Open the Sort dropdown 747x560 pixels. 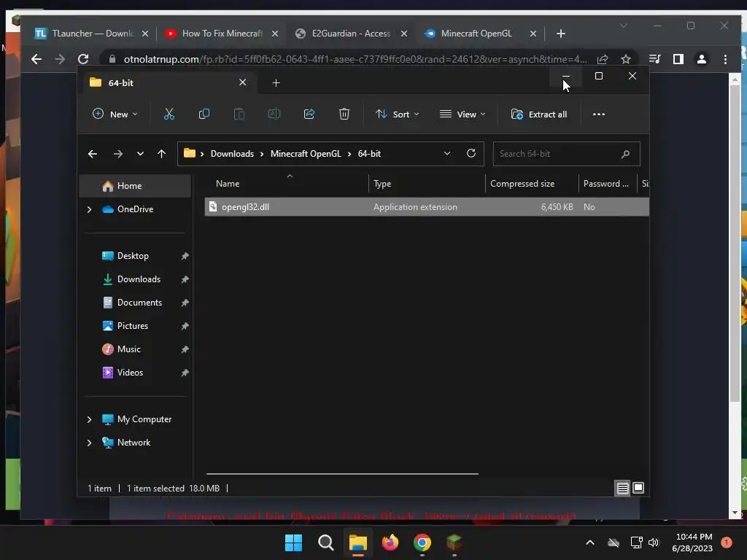(x=398, y=114)
